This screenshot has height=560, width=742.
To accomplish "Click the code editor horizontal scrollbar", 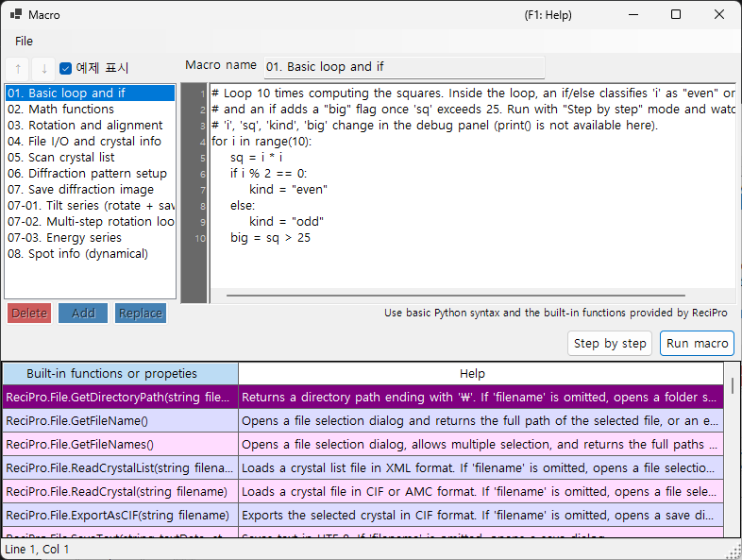I will pyautogui.click(x=456, y=296).
